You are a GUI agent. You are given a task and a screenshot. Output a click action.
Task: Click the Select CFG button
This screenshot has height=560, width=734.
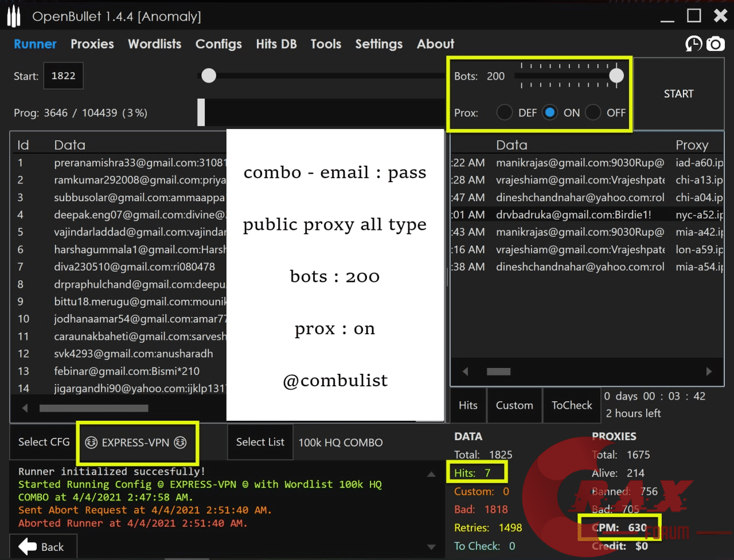coord(44,442)
